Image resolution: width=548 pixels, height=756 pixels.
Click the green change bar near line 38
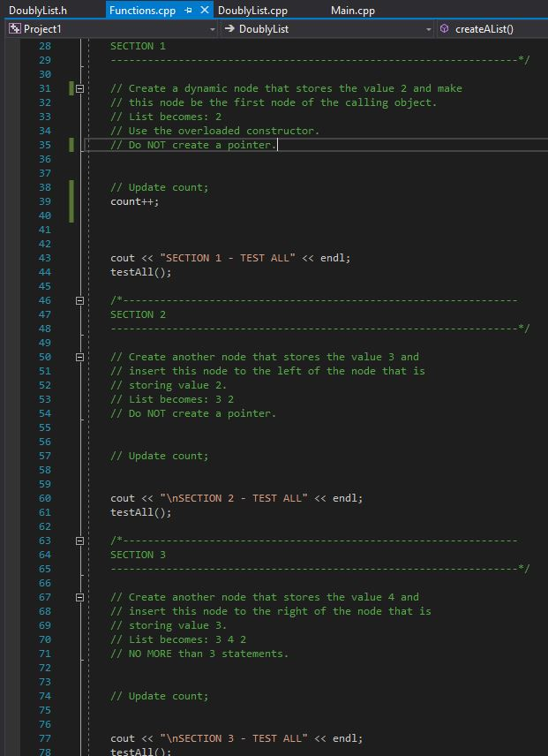(x=71, y=186)
